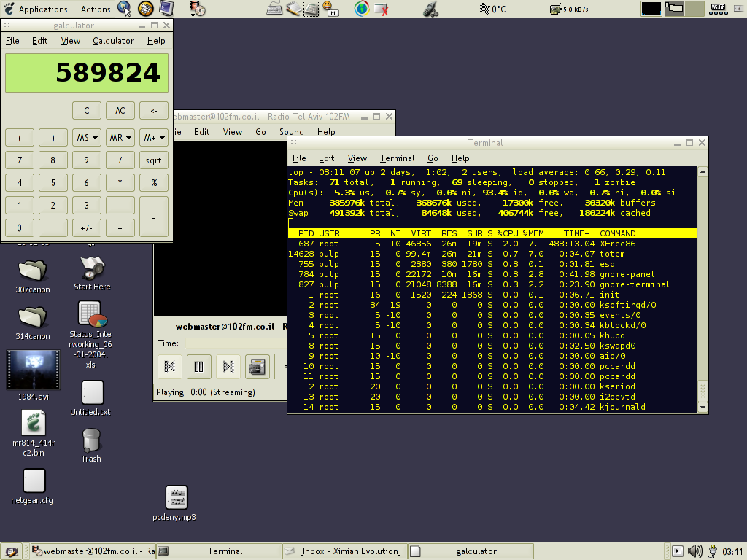The width and height of the screenshot is (747, 560).
Task: Open the 1984.avi video thumbnail
Action: (33, 370)
